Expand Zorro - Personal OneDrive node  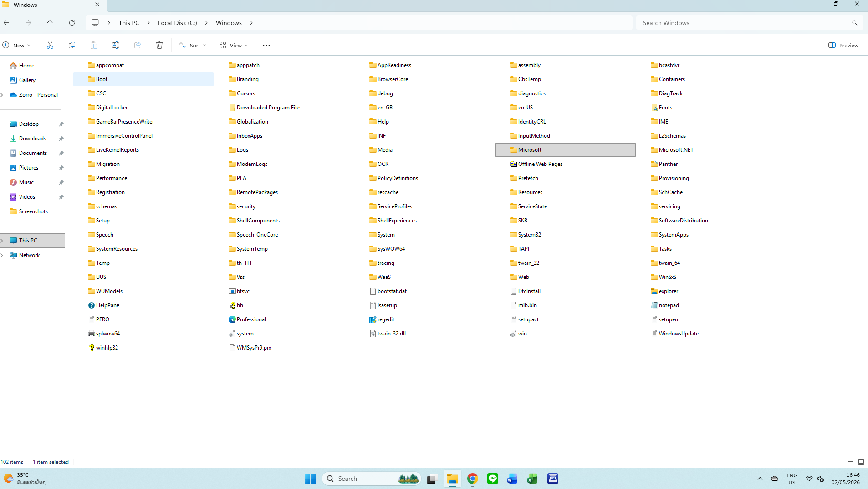[2, 95]
